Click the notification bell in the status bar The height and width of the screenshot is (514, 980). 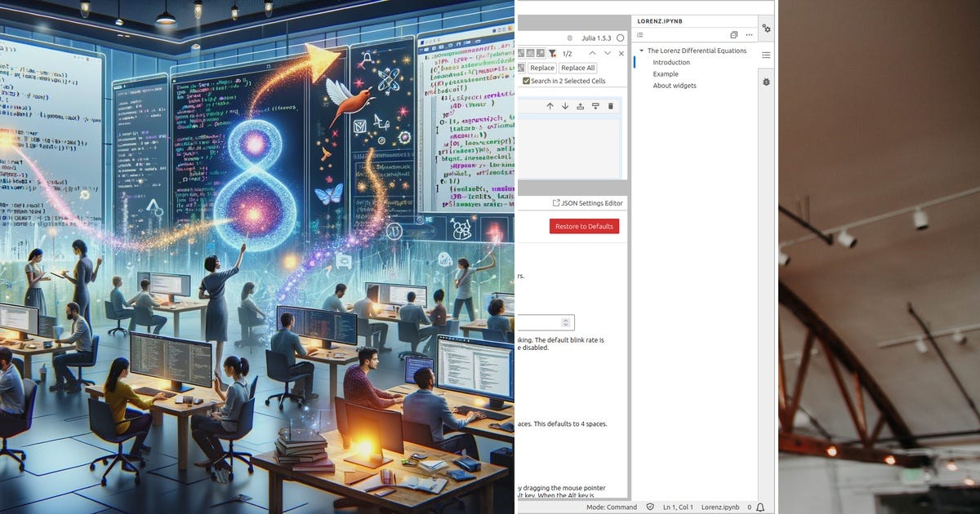(x=760, y=507)
